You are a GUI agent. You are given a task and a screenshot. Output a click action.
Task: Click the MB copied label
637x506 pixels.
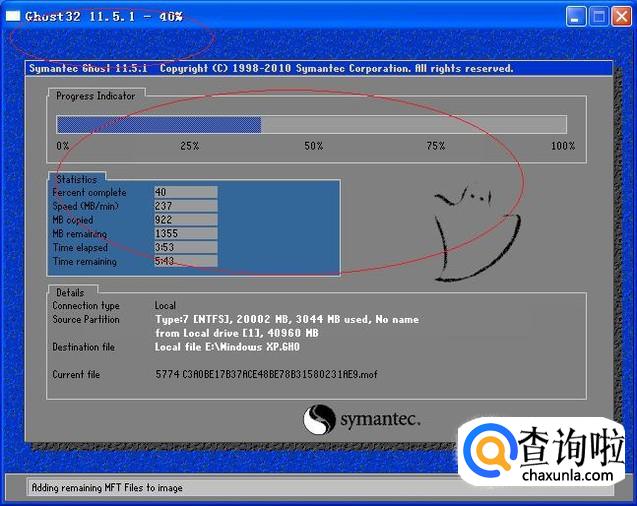point(73,220)
